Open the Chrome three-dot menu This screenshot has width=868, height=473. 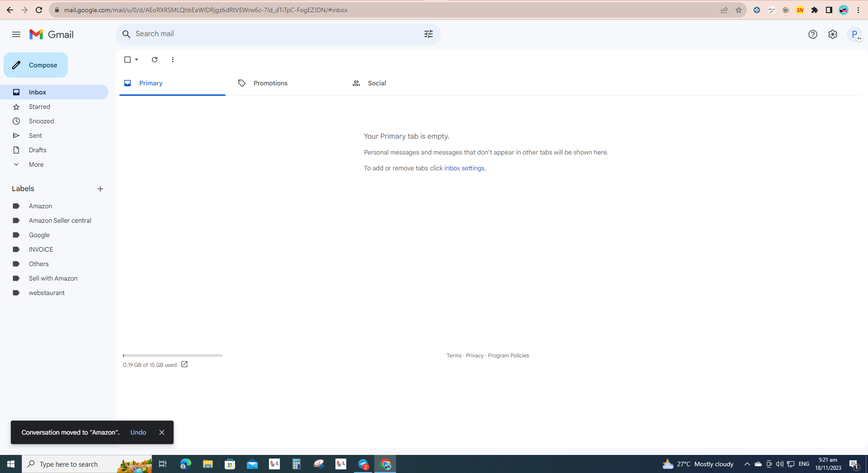(x=858, y=10)
